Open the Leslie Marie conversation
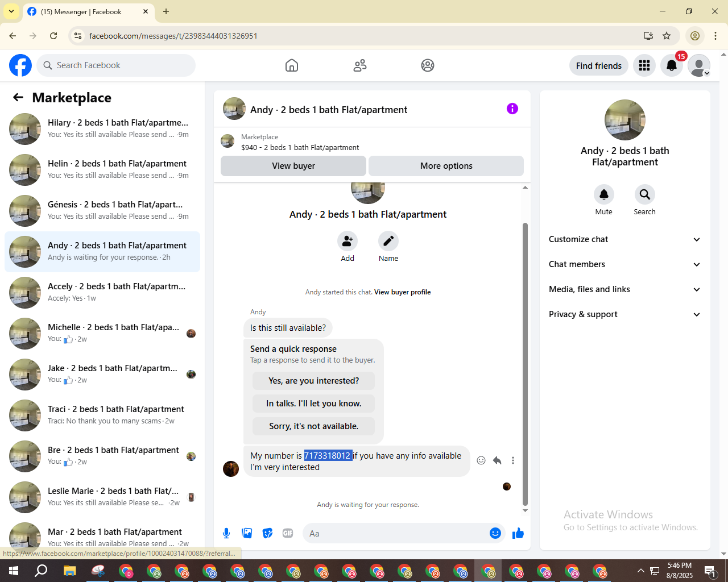 pyautogui.click(x=102, y=497)
